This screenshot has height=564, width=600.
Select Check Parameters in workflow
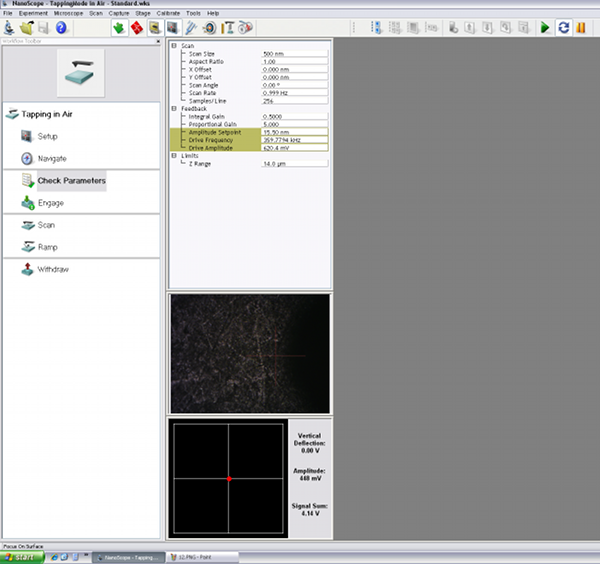tap(70, 181)
